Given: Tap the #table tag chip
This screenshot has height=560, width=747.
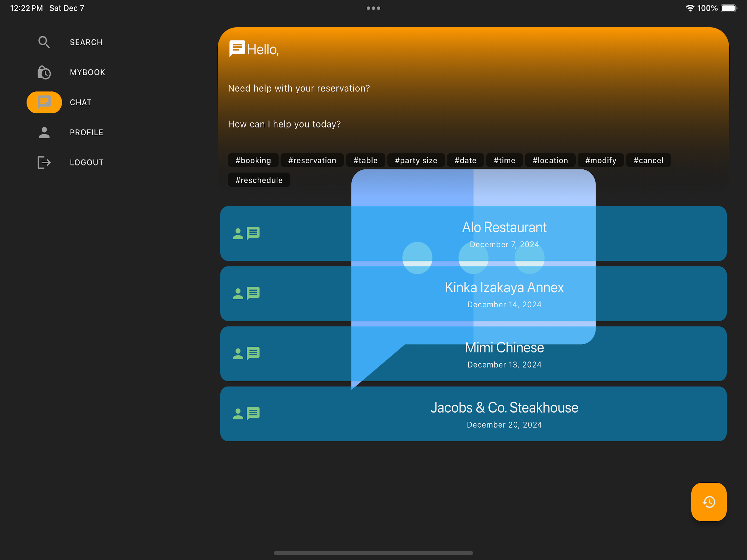Looking at the screenshot, I should (x=365, y=160).
